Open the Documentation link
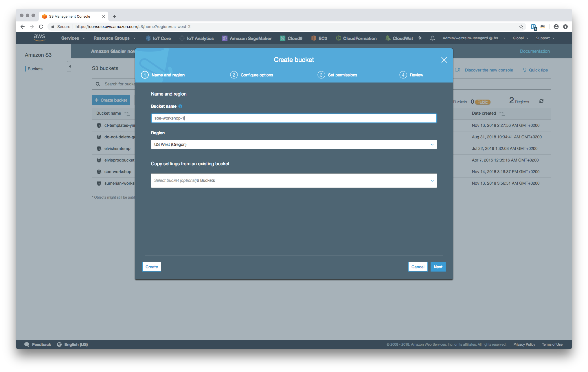 (535, 51)
